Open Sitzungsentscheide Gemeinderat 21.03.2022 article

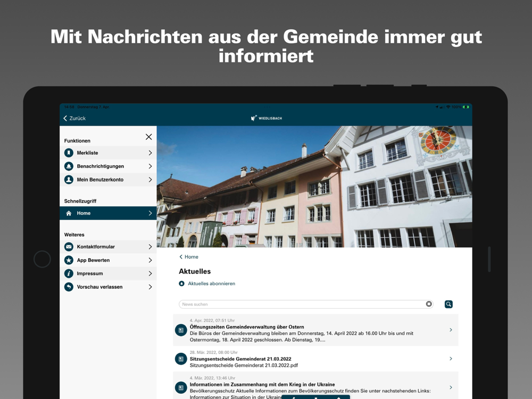click(315, 359)
